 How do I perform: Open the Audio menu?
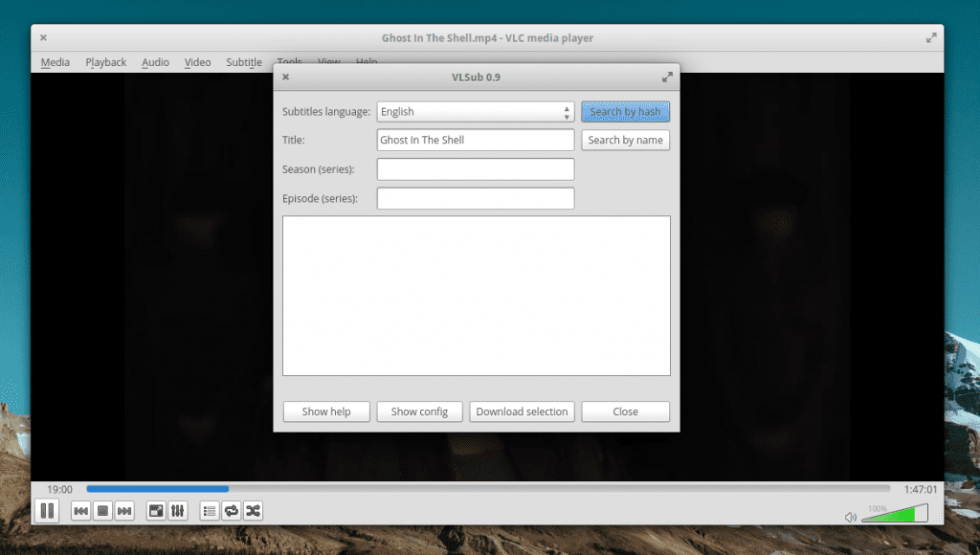[x=155, y=62]
